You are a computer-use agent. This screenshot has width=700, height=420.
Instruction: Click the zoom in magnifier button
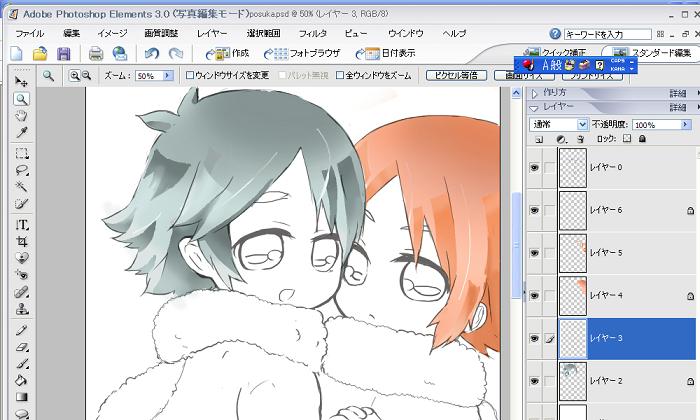(75, 75)
